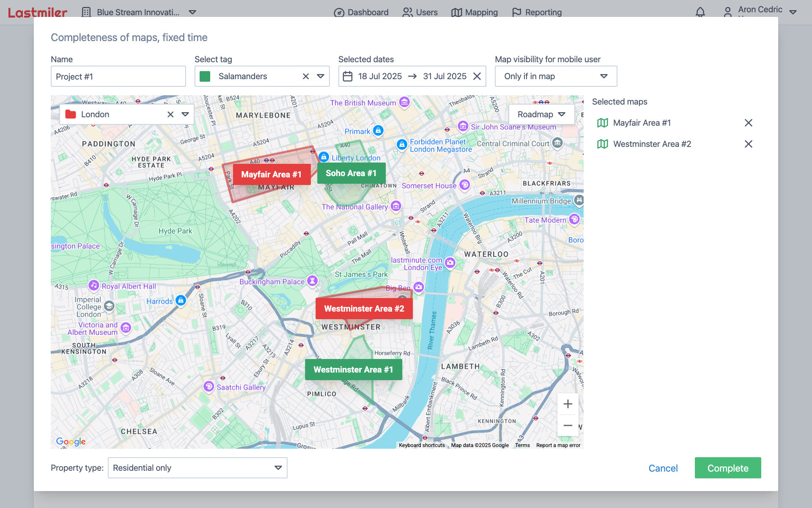Image resolution: width=812 pixels, height=508 pixels.
Task: Click the Sir John Soane's Museum marker
Action: point(463,126)
